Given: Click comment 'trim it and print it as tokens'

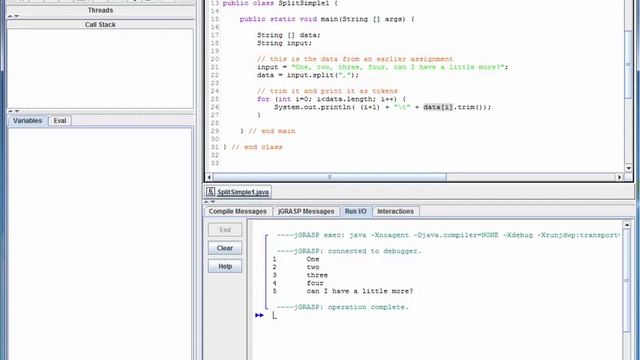Looking at the screenshot, I should pyautogui.click(x=327, y=91).
